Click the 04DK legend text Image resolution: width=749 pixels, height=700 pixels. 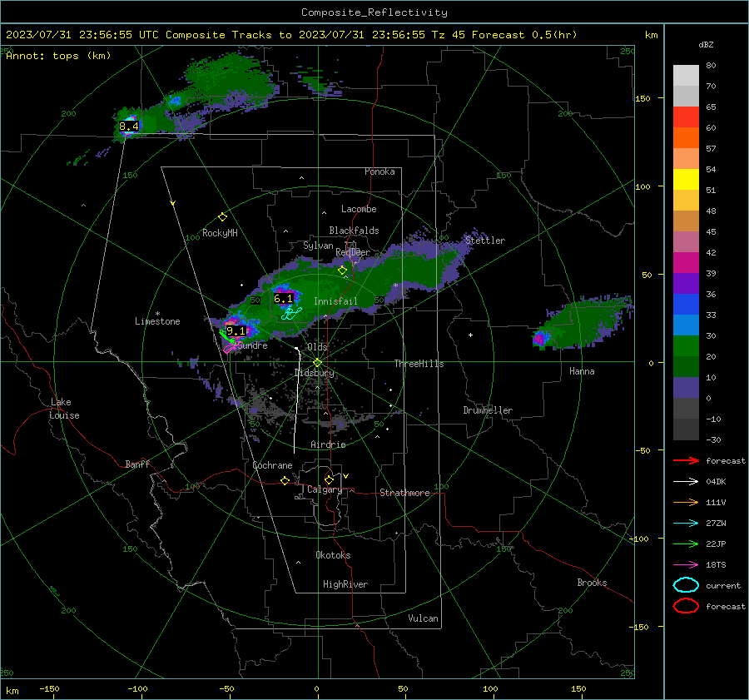pyautogui.click(x=716, y=482)
